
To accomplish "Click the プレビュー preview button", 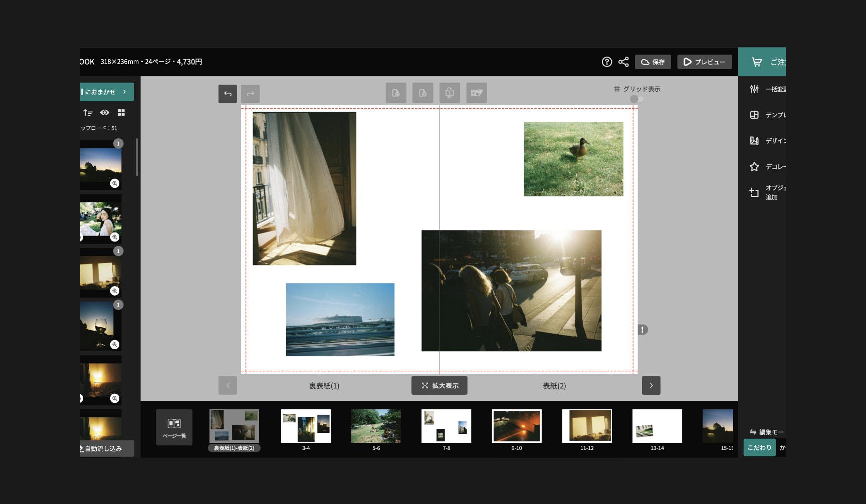I will (704, 62).
